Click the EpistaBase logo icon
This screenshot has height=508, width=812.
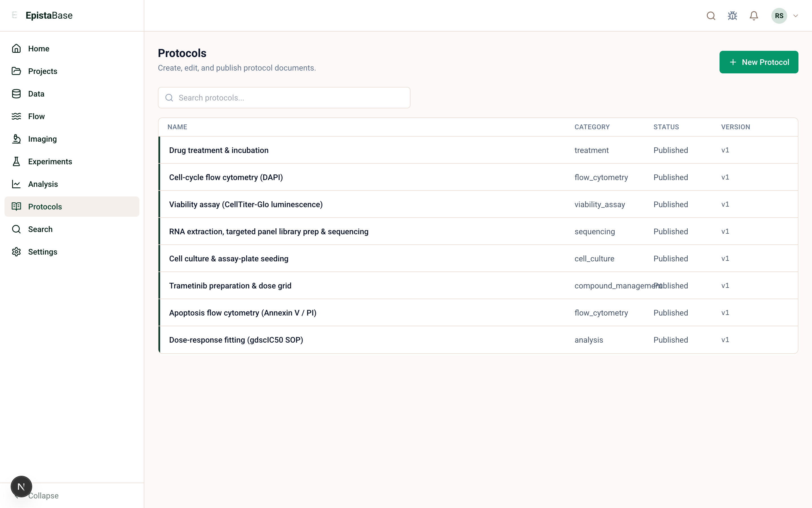tap(14, 15)
